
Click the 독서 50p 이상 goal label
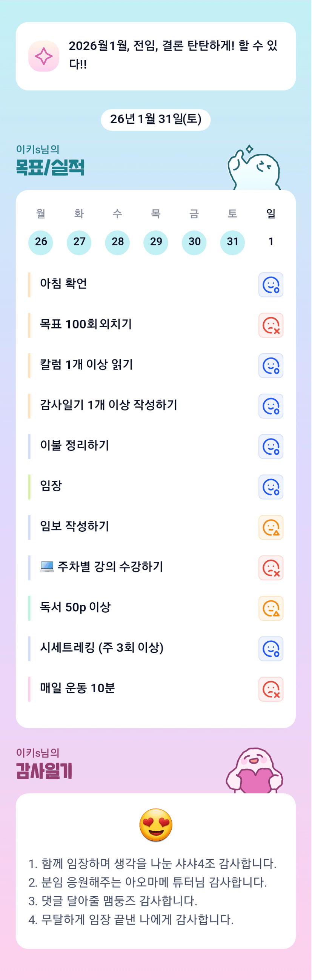[x=75, y=607]
